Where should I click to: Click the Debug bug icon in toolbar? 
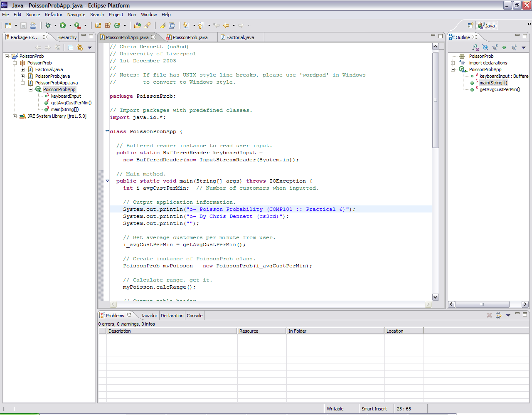pyautogui.click(x=48, y=25)
